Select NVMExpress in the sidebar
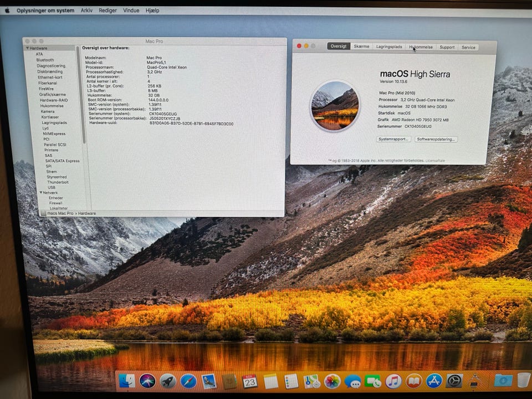 tap(54, 134)
